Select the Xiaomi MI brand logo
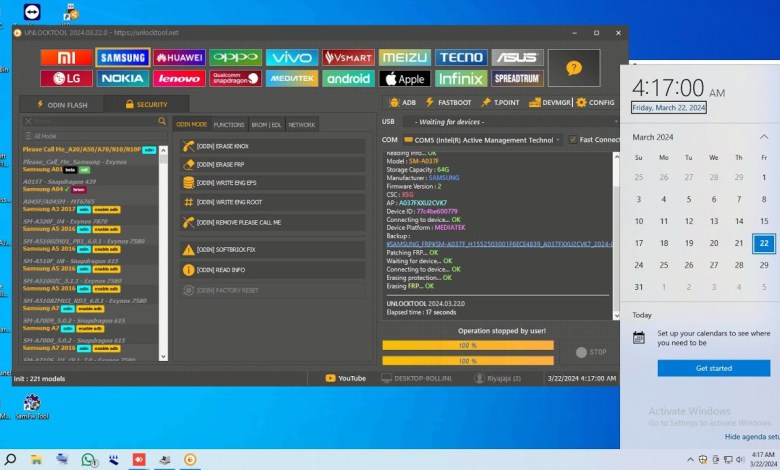The width and height of the screenshot is (780, 470). coord(67,58)
